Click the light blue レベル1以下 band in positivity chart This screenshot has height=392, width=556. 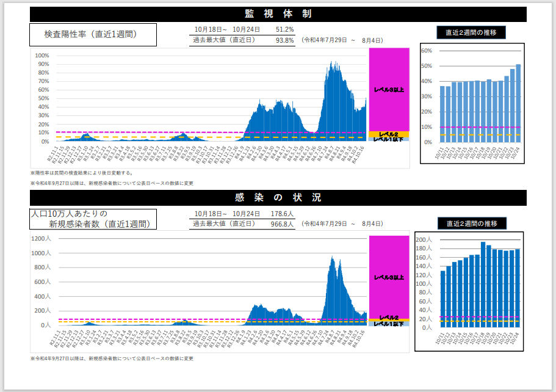click(x=389, y=139)
